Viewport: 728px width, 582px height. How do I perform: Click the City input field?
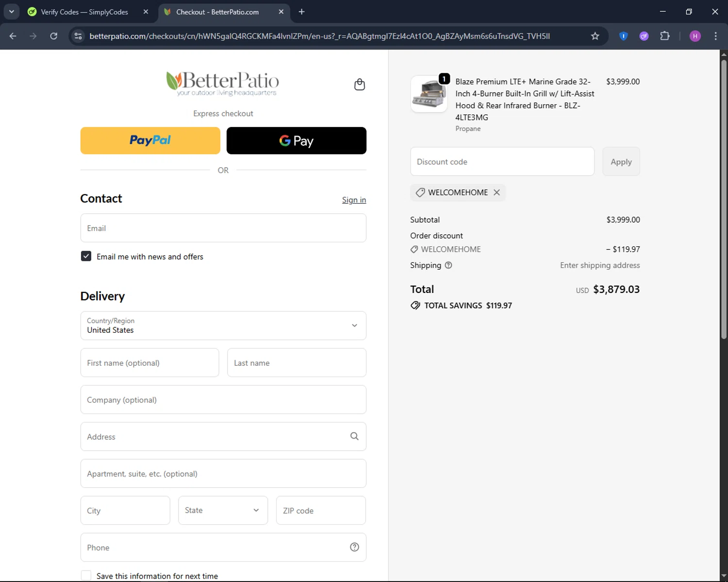click(125, 510)
